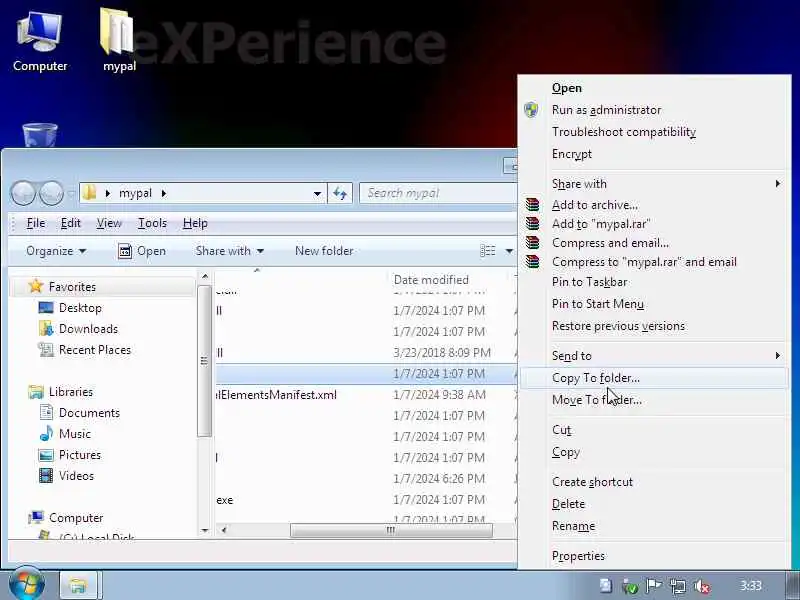
Task: Click the Recent Places icon in the sidebar
Action: pos(46,349)
